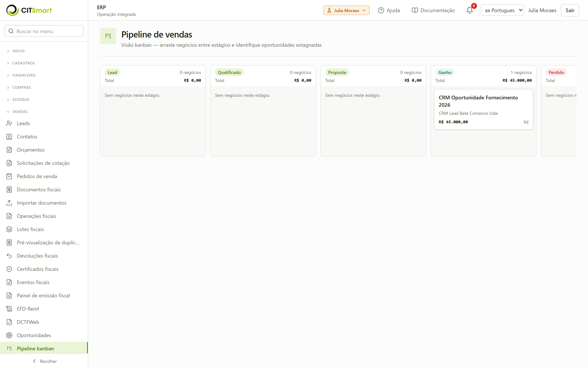The height and width of the screenshot is (368, 588).
Task: Click the Oportunidades target icon
Action: (x=9, y=335)
